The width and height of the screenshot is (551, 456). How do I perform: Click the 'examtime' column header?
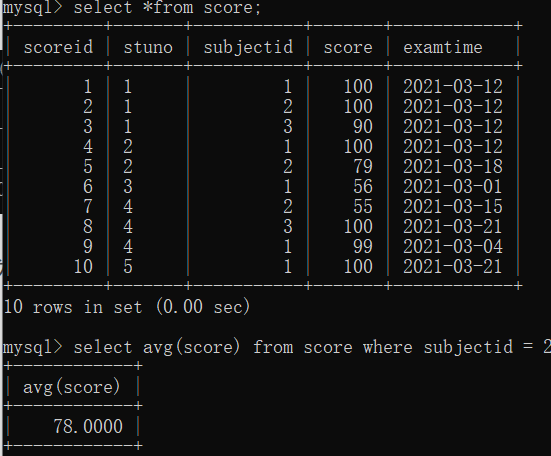pos(443,47)
